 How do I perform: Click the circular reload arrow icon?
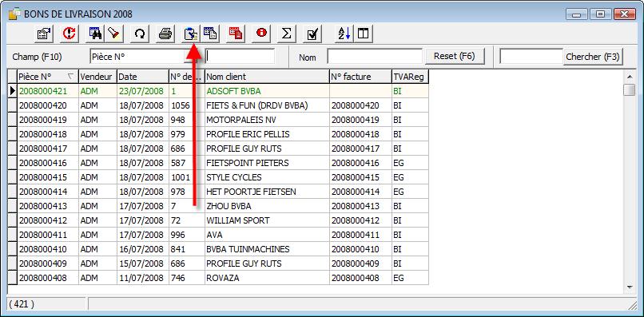(x=140, y=34)
